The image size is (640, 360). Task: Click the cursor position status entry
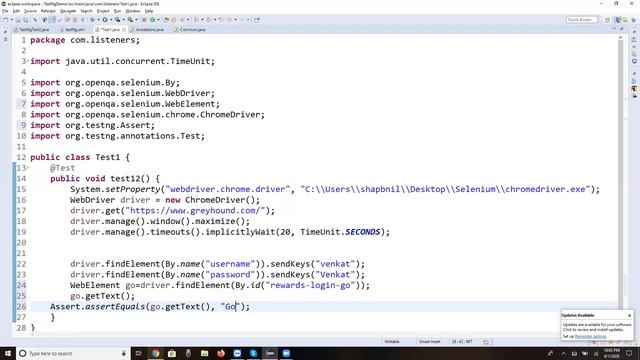click(x=462, y=342)
